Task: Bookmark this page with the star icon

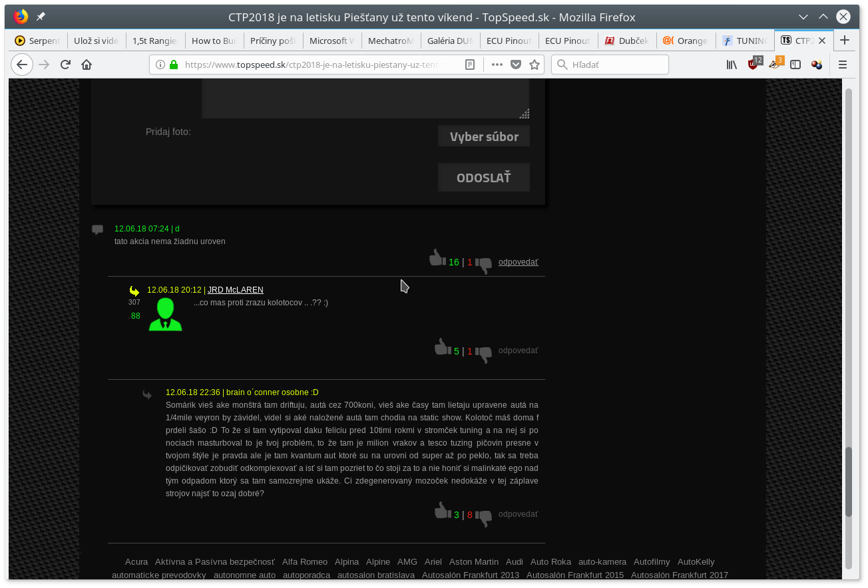Action: (x=534, y=65)
